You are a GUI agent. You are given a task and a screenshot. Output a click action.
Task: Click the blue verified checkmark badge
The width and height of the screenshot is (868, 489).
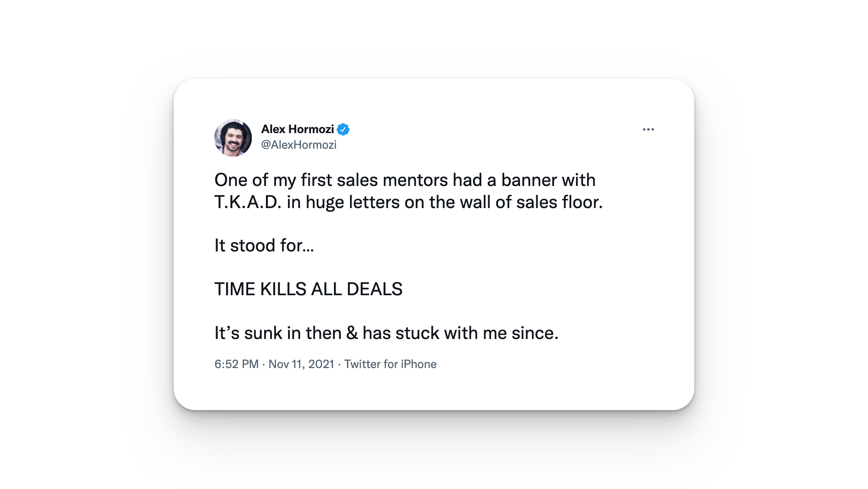[343, 129]
